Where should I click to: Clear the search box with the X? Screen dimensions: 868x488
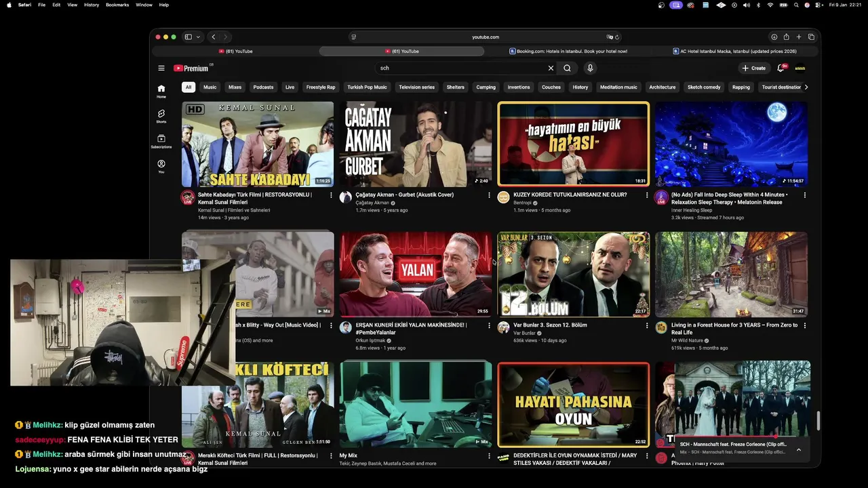pos(551,68)
